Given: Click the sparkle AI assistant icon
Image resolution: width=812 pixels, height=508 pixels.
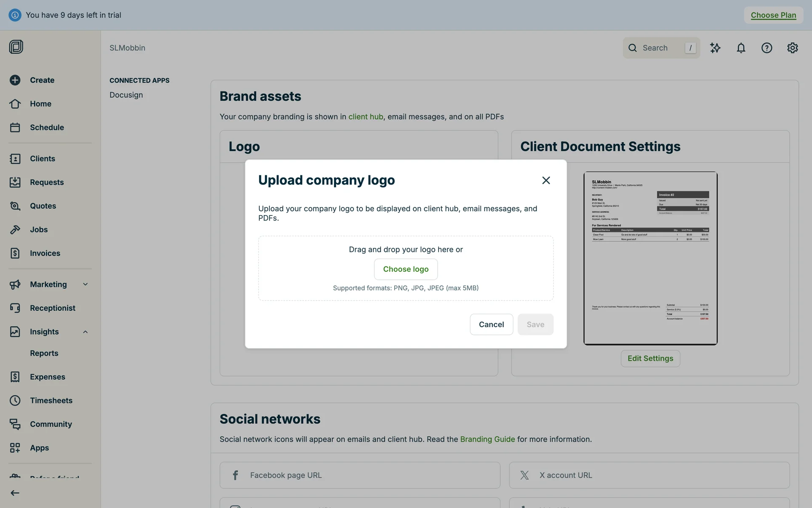Looking at the screenshot, I should (715, 48).
